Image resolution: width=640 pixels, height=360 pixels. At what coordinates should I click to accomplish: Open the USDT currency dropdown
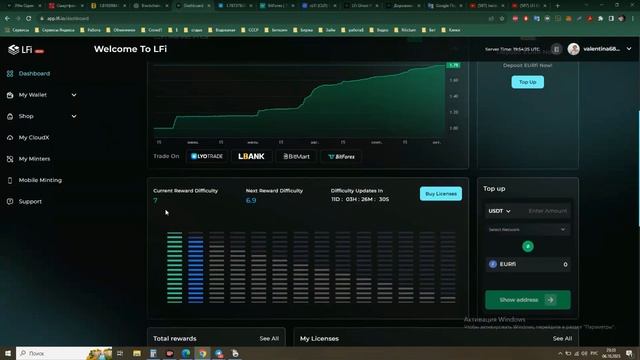(x=500, y=211)
